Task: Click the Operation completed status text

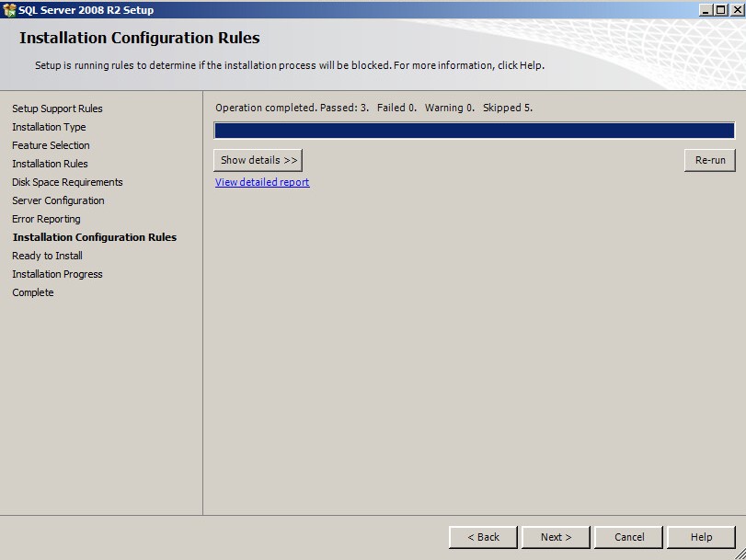Action: click(x=374, y=108)
